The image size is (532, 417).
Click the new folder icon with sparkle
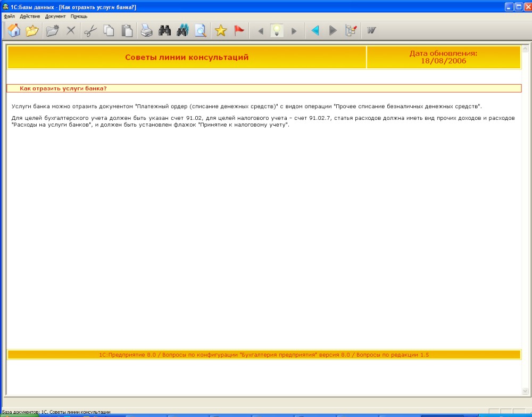click(52, 31)
